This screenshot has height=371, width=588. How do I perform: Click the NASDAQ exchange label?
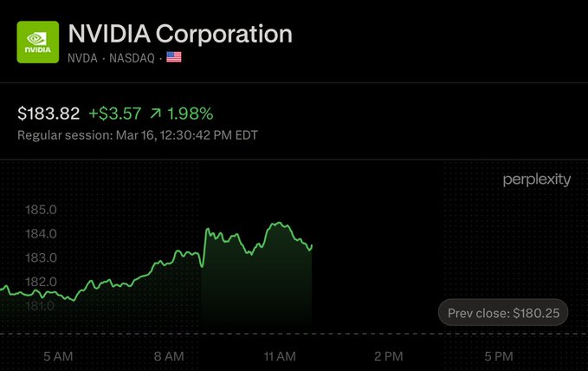tap(132, 57)
